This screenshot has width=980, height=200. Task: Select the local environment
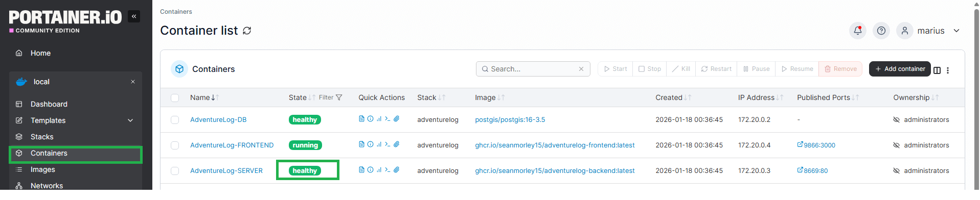coord(41,82)
